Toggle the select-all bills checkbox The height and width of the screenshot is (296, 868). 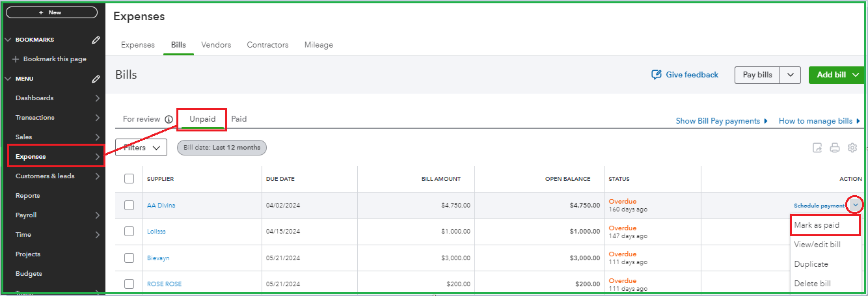(129, 179)
